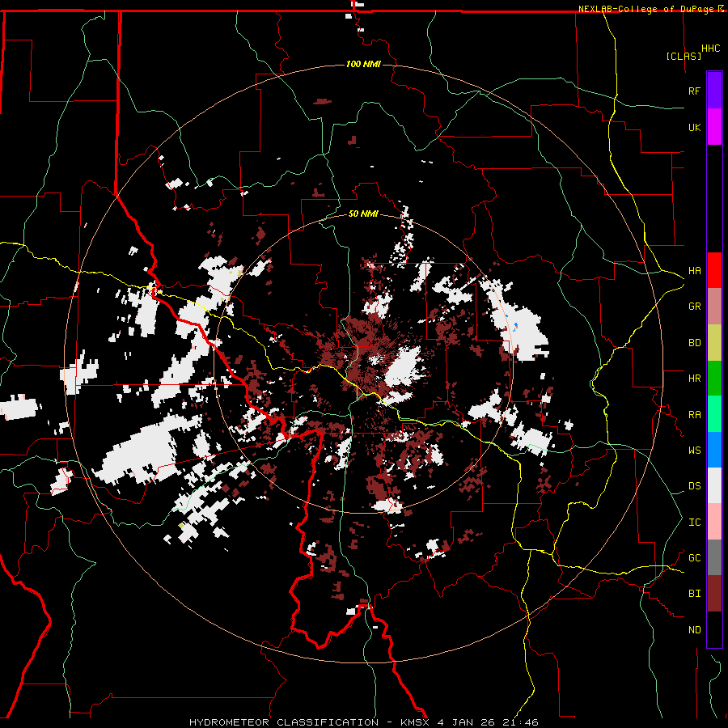This screenshot has width=728, height=728.
Task: Click the GC legend label
Action: [694, 558]
